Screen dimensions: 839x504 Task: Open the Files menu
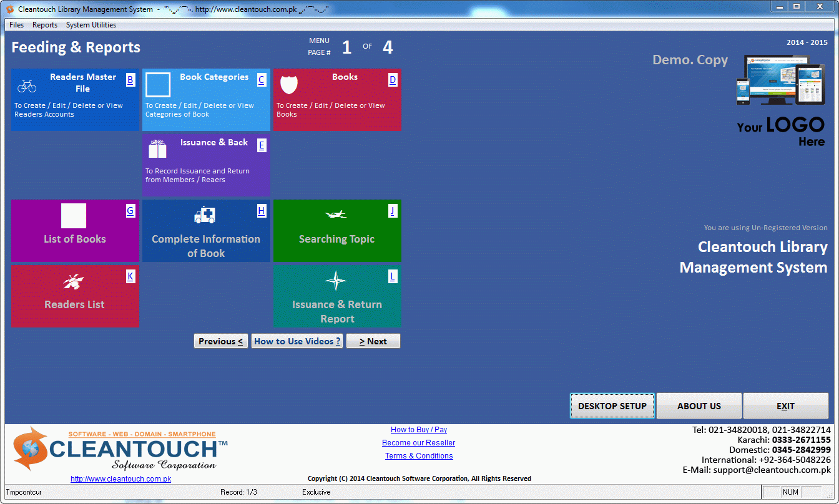click(17, 25)
